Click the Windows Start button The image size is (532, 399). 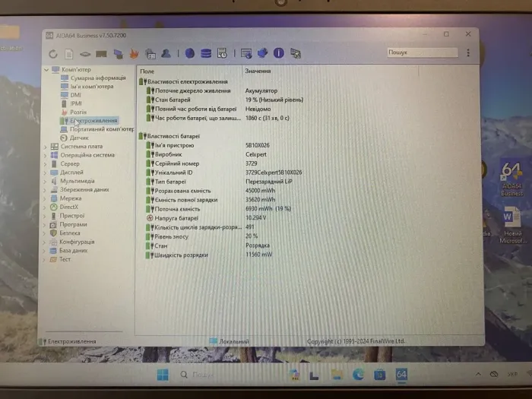(163, 375)
